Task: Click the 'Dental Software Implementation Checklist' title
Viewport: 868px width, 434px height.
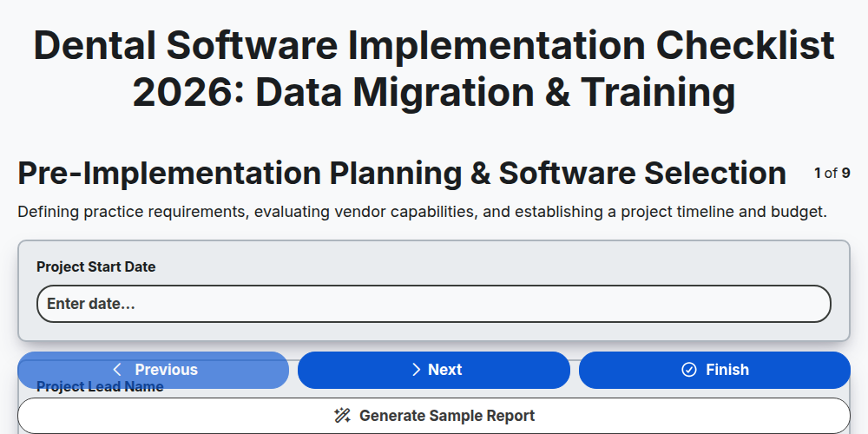Action: click(433, 69)
